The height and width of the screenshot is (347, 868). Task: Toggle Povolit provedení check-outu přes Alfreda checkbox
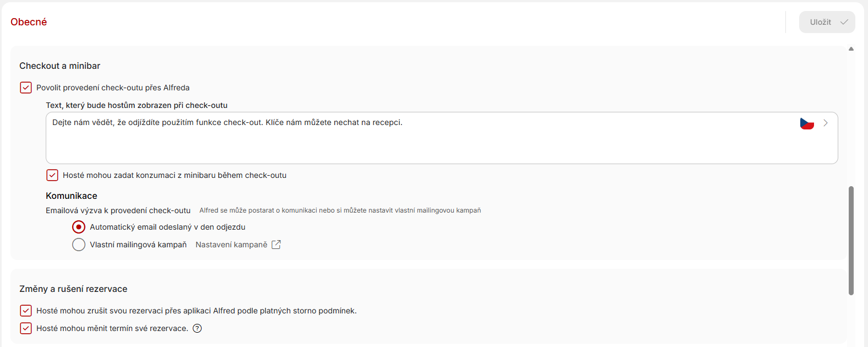[x=26, y=88]
